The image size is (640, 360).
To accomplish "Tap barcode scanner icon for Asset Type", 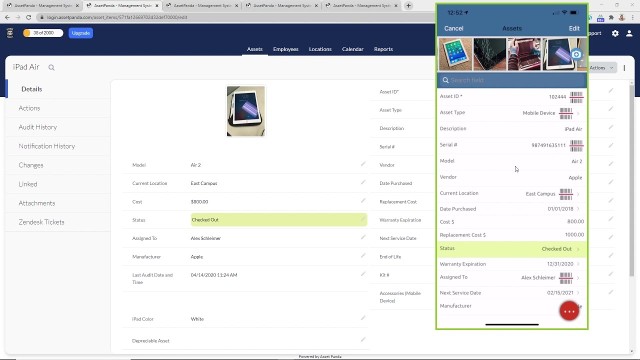I will coord(566,113).
